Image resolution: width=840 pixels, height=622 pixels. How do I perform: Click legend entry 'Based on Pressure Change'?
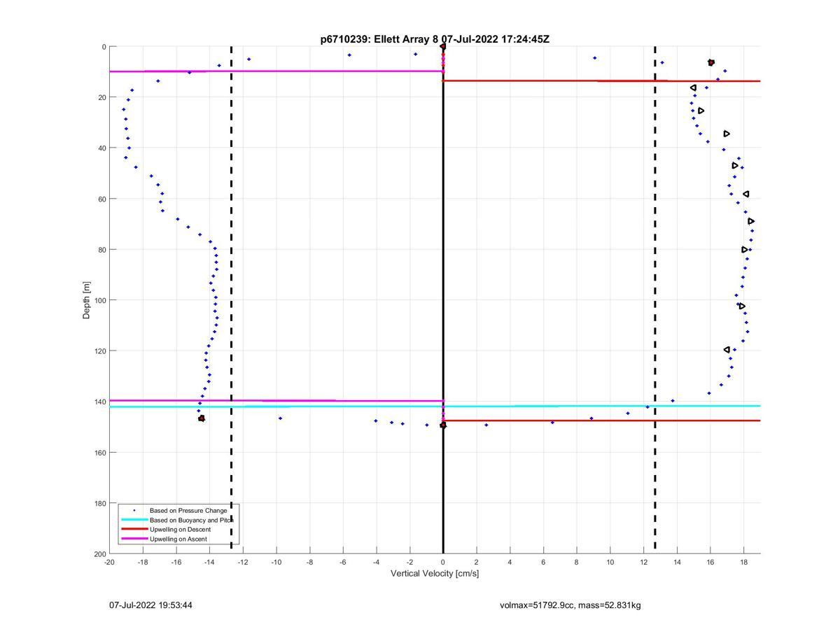click(188, 511)
